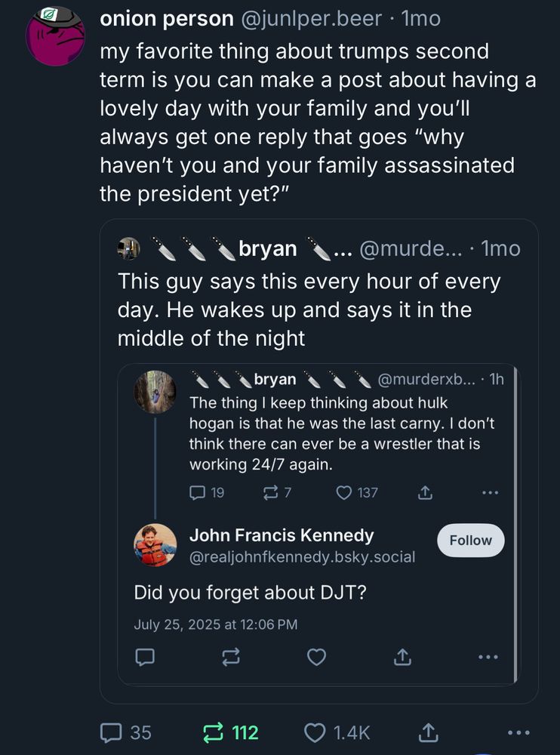The height and width of the screenshot is (755, 560).
Task: Share the Hulk Hogan carny post
Action: (424, 492)
